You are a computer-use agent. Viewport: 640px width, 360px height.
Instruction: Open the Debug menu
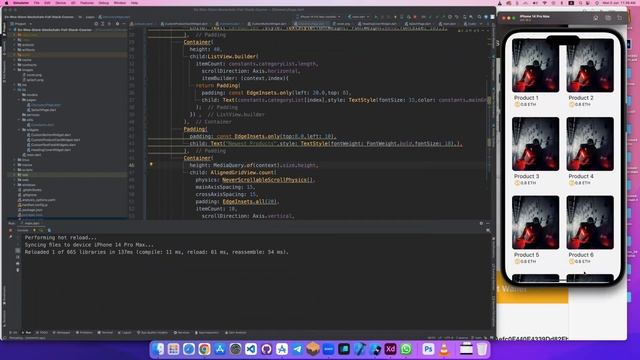[104, 3]
